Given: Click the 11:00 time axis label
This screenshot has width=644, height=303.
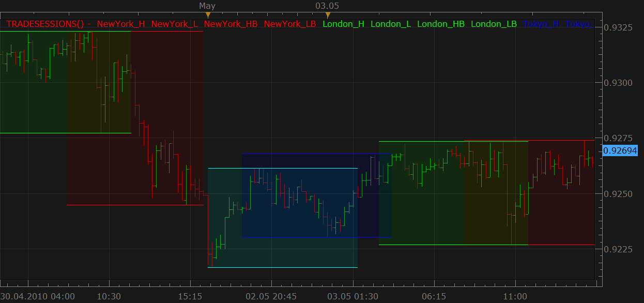Looking at the screenshot, I should (x=515, y=297).
